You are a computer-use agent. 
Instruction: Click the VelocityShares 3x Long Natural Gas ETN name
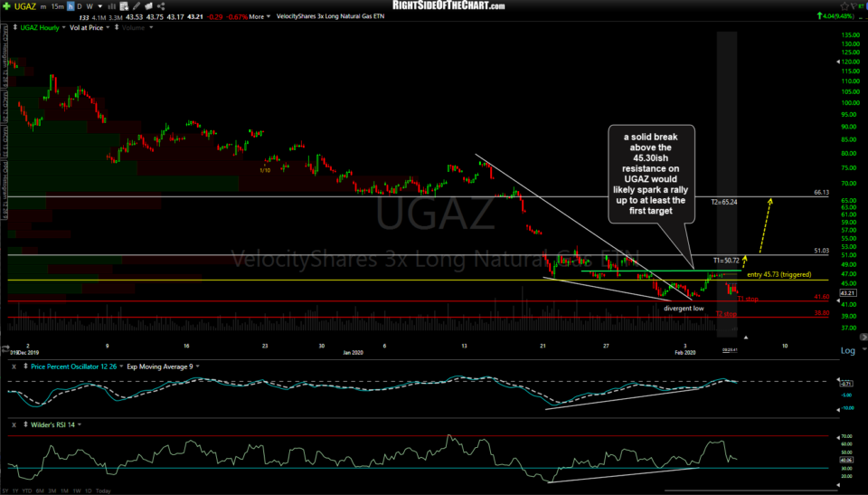[x=330, y=16]
